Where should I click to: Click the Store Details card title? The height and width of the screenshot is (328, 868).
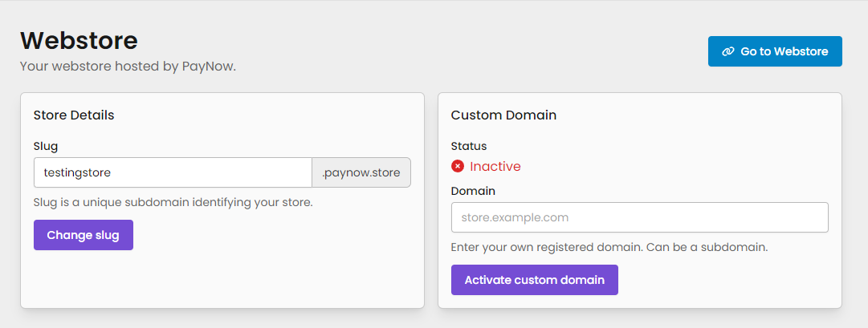tap(74, 115)
